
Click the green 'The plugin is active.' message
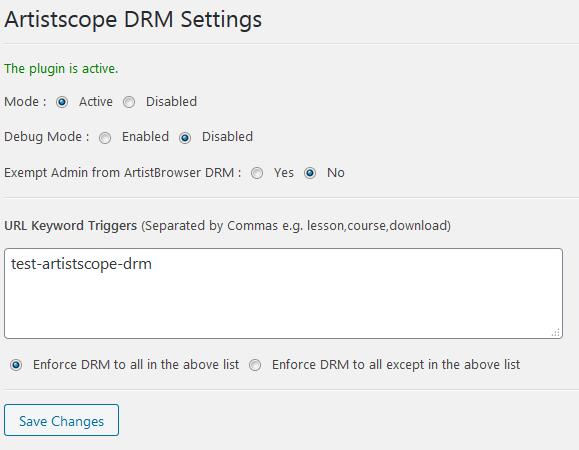[x=61, y=69]
